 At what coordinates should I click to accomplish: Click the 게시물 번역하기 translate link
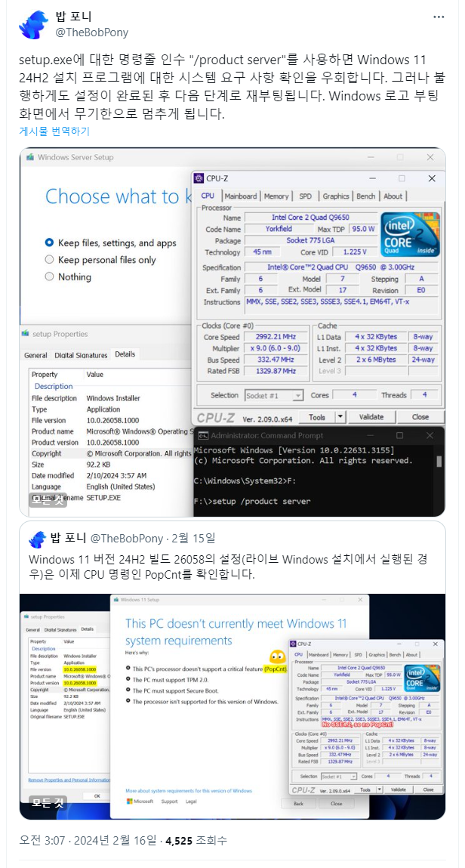54,131
